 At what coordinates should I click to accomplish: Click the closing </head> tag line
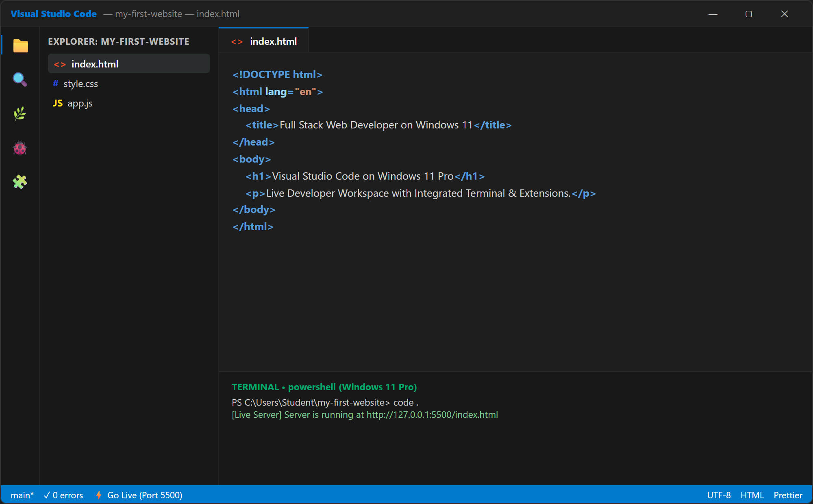254,142
